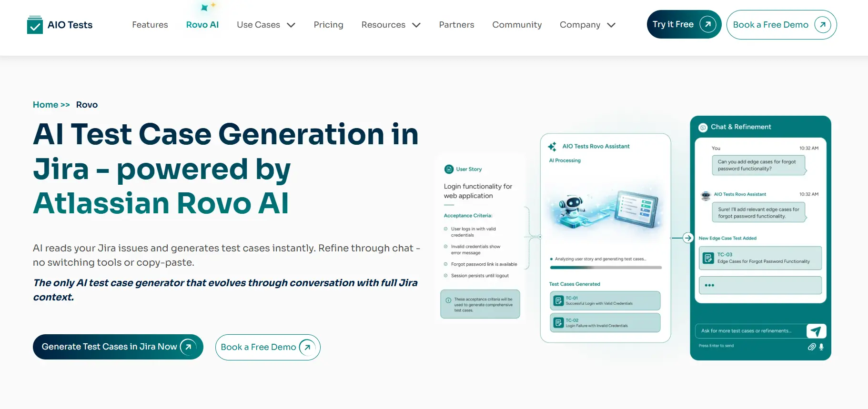Click the AIO Tests Rovo Assistant sparkle icon

pos(552,147)
